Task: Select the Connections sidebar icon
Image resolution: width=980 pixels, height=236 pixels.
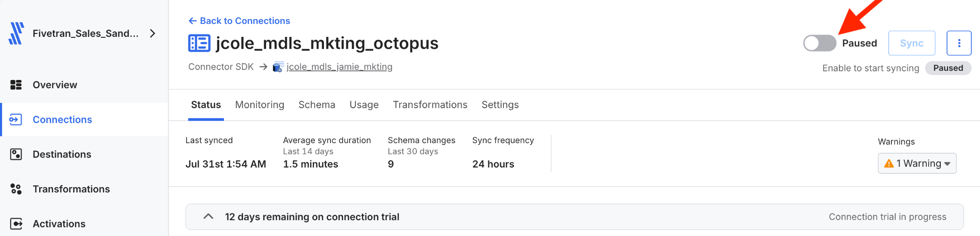Action: [x=16, y=120]
